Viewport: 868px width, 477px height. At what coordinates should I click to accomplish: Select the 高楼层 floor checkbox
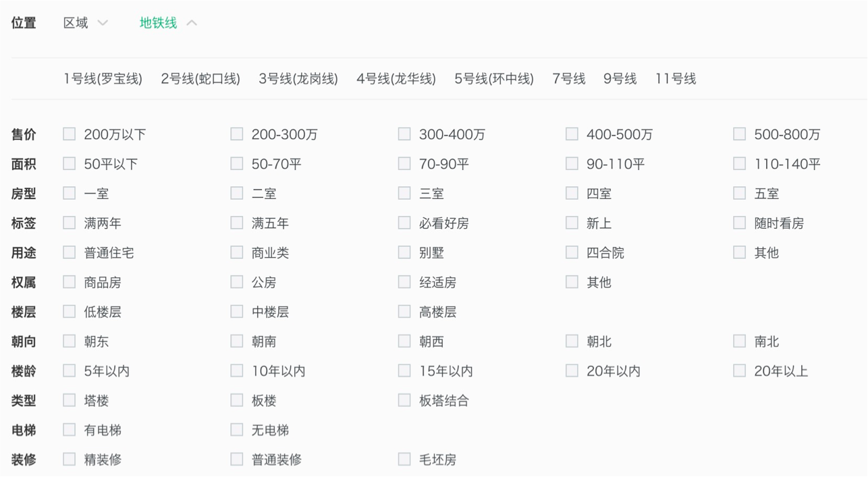tap(404, 312)
